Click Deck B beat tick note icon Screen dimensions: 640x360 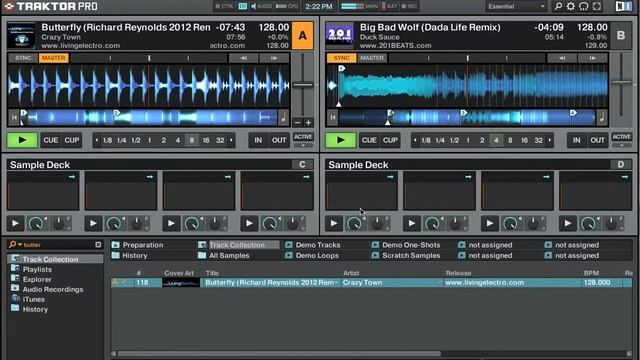602,118
